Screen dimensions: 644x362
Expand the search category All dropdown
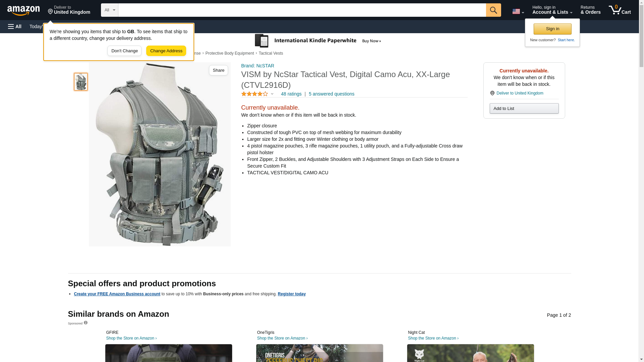tap(109, 10)
